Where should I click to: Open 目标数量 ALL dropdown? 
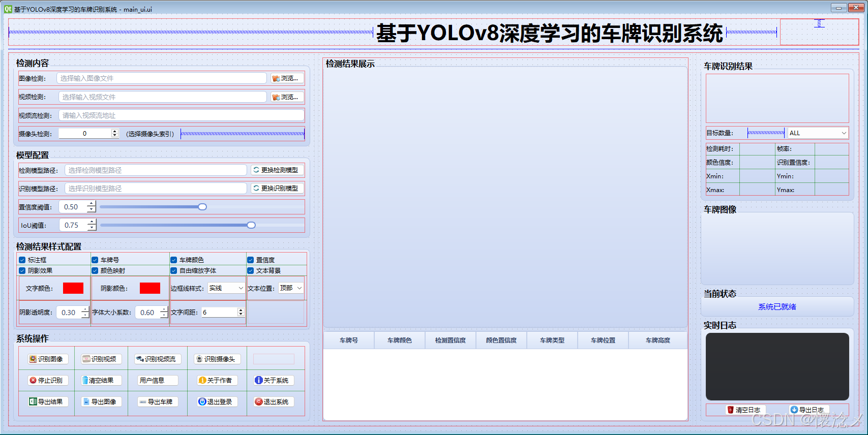pyautogui.click(x=818, y=133)
